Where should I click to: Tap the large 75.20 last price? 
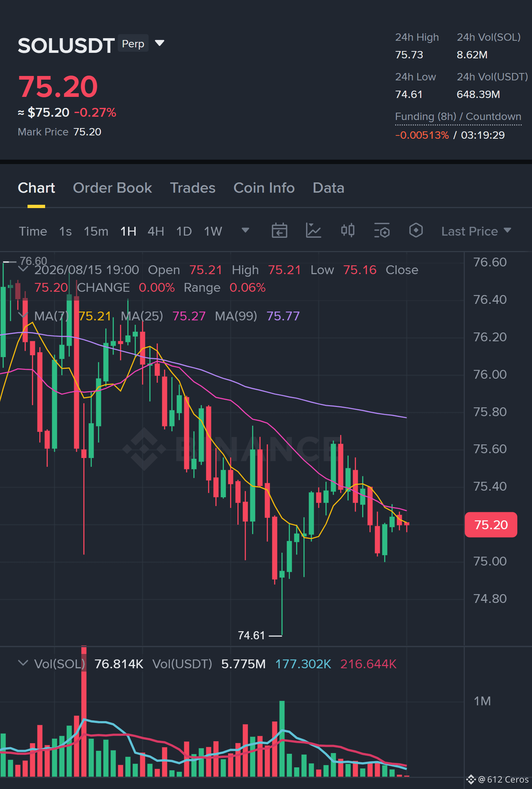[x=58, y=87]
